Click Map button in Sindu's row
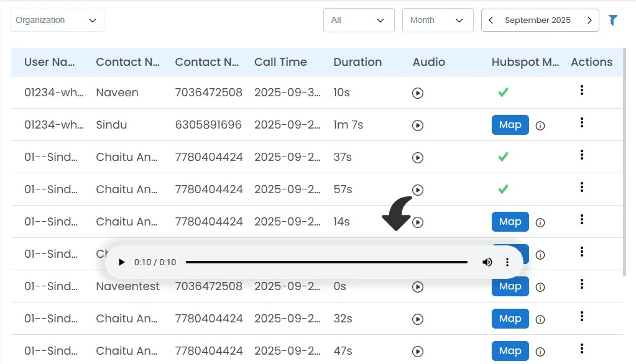 pyautogui.click(x=510, y=125)
